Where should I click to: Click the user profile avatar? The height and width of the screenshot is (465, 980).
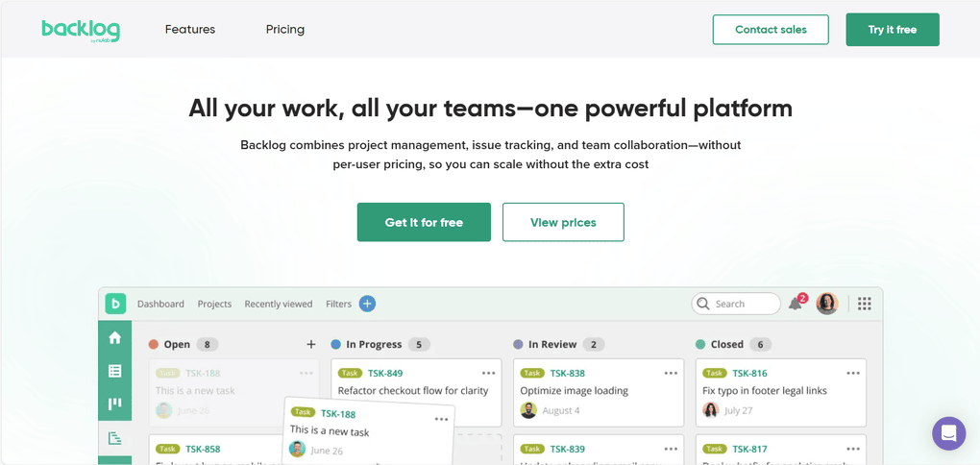(827, 304)
